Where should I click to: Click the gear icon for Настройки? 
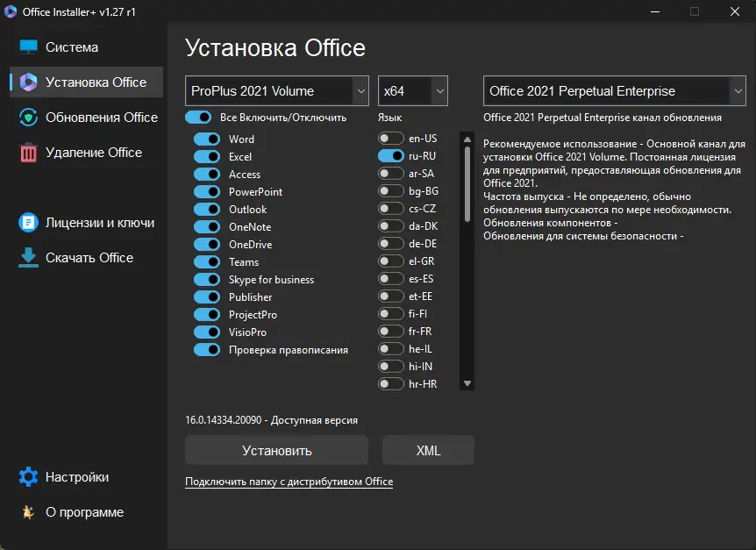tap(29, 477)
